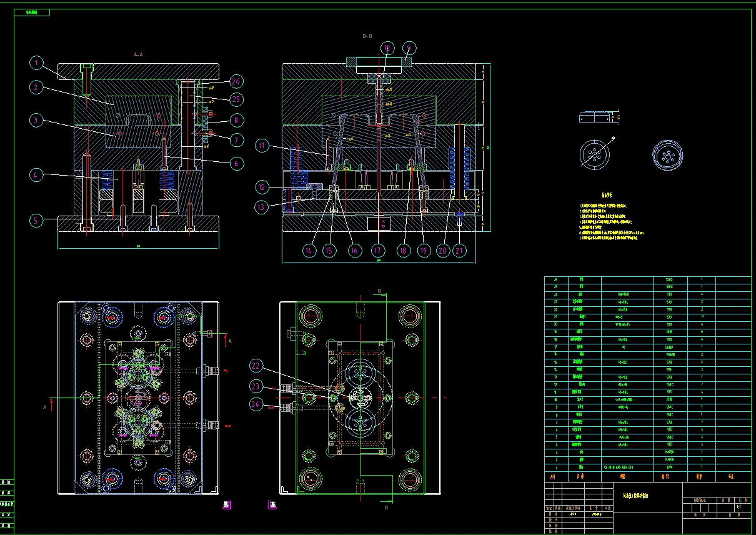Select part balloon number 13
This screenshot has height=535, width=756.
262,207
